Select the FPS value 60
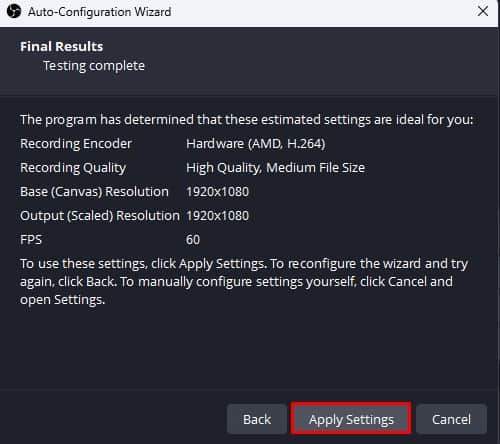 pyautogui.click(x=193, y=240)
